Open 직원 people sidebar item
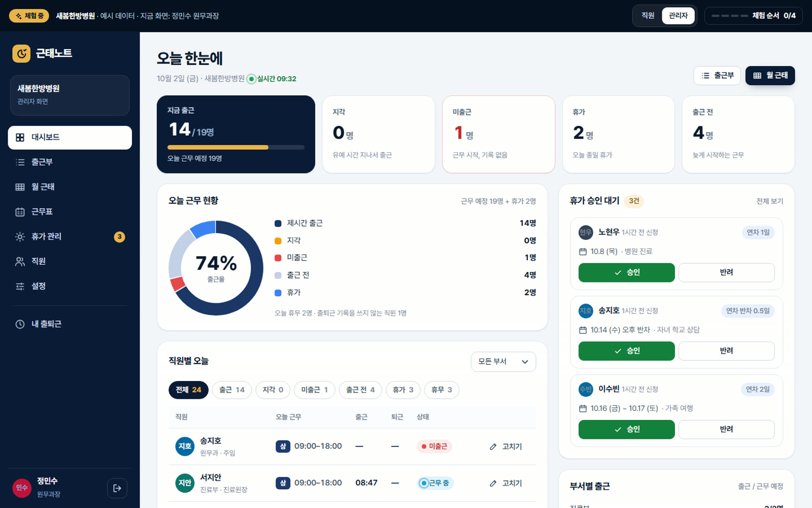This screenshot has width=812, height=508. click(x=70, y=261)
